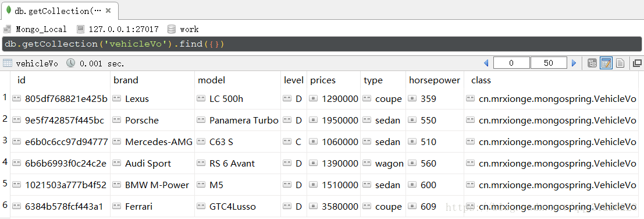Click the database icon next to work

coord(171,29)
